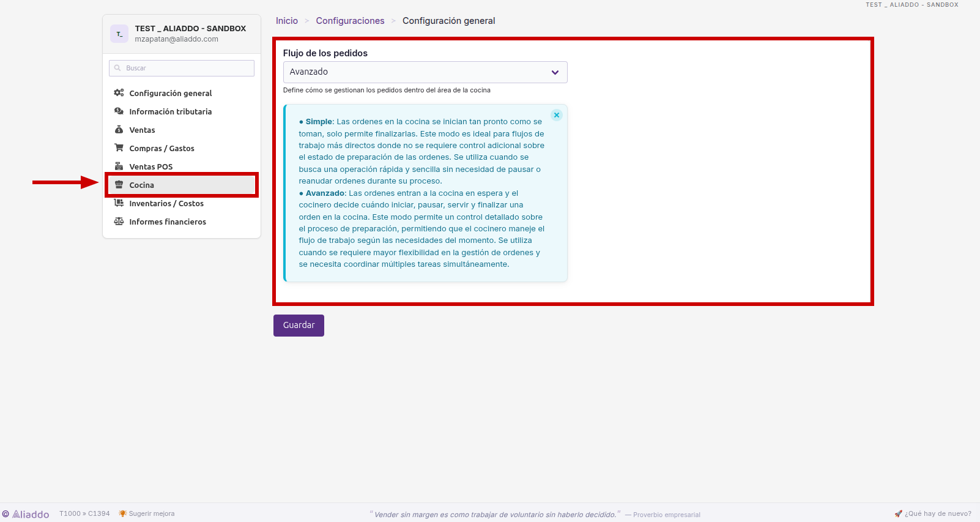
Task: Click TEST _ ALIADDO - SANDBOX top-right label
Action: 912,4
